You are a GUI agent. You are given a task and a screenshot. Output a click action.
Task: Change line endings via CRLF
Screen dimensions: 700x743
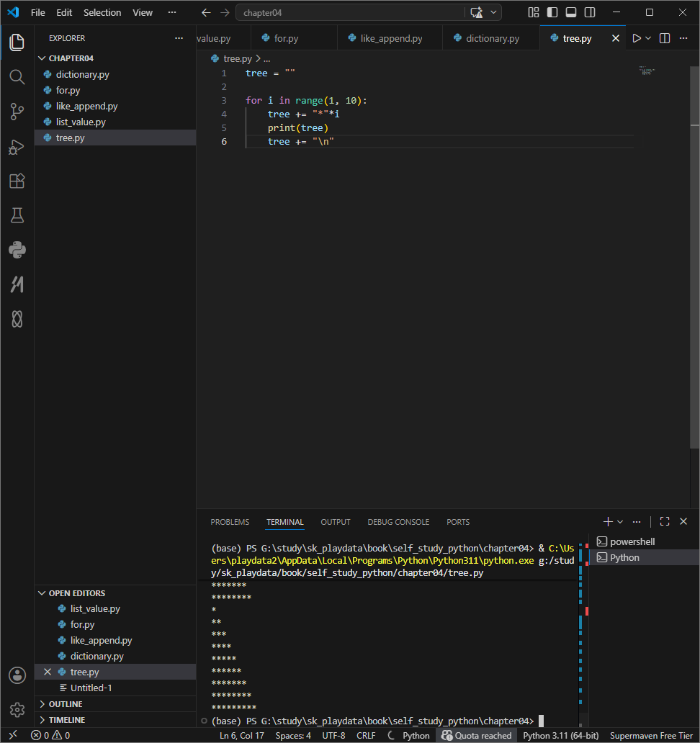point(366,735)
